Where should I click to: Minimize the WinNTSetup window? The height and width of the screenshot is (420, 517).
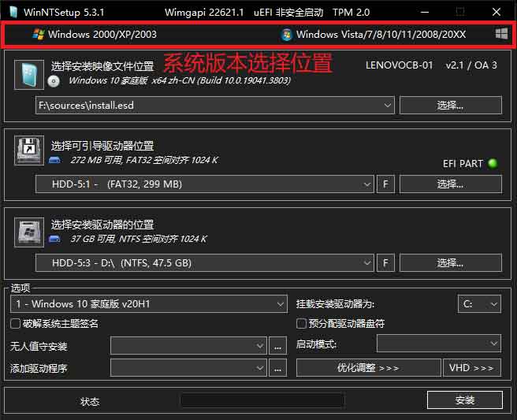(425, 12)
